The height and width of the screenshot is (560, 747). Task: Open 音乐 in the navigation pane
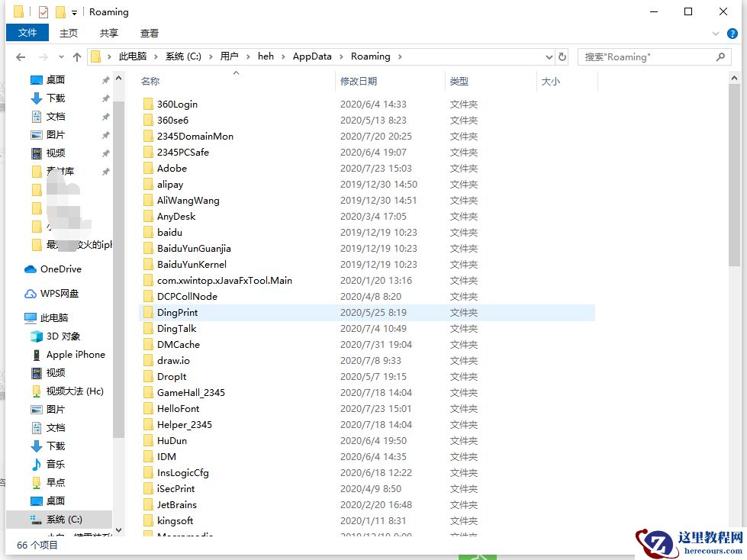(55, 465)
